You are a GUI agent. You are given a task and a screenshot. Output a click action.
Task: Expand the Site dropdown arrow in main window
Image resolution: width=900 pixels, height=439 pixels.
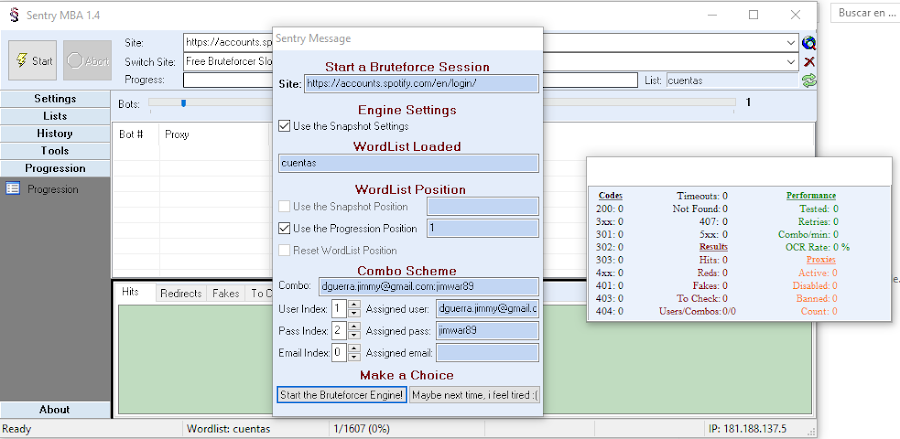[x=792, y=43]
